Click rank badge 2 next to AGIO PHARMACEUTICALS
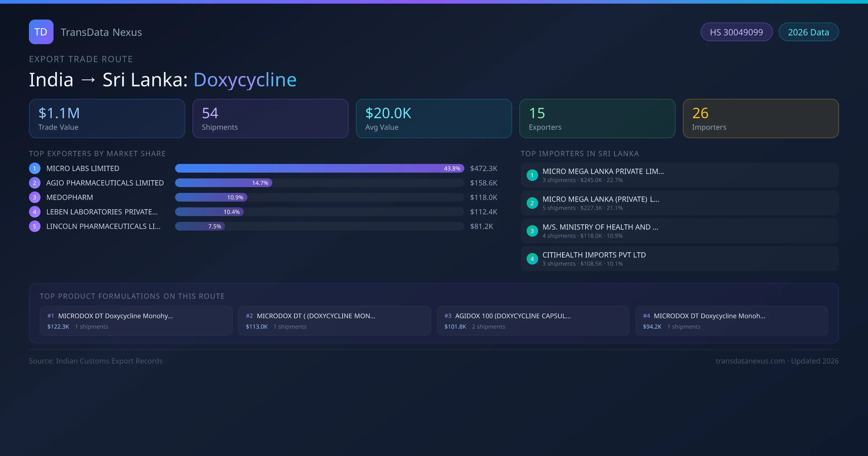This screenshot has height=456, width=868. (x=34, y=183)
